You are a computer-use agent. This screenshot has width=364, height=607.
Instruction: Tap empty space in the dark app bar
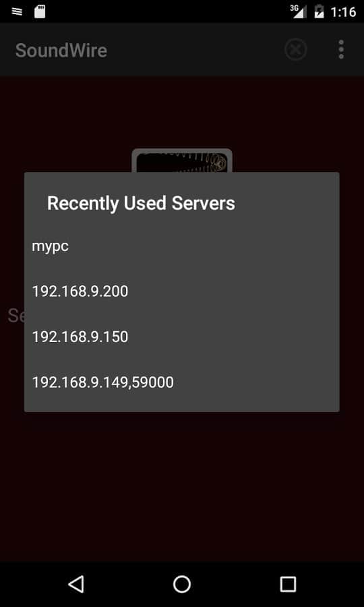click(x=193, y=50)
